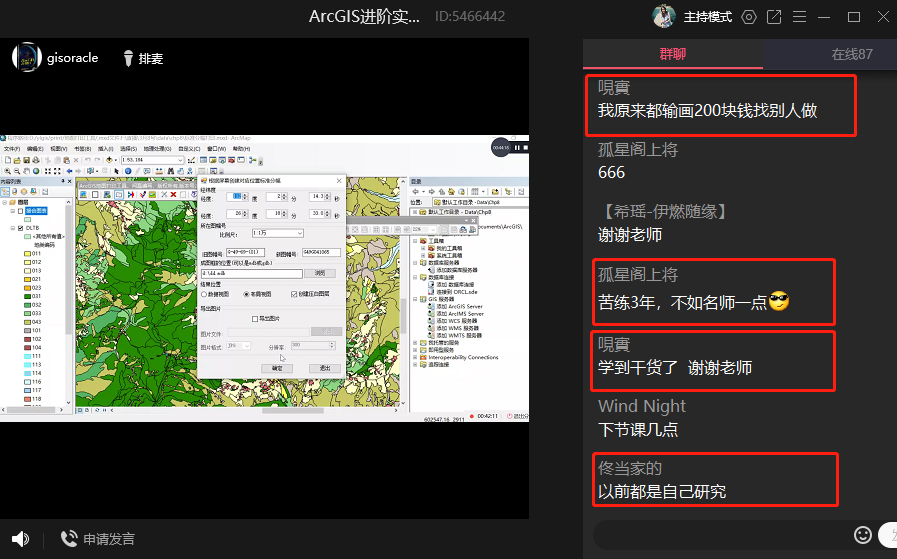Image resolution: width=897 pixels, height=559 pixels.
Task: Select the Zoom Out tool in ArcMap
Action: [x=17, y=171]
